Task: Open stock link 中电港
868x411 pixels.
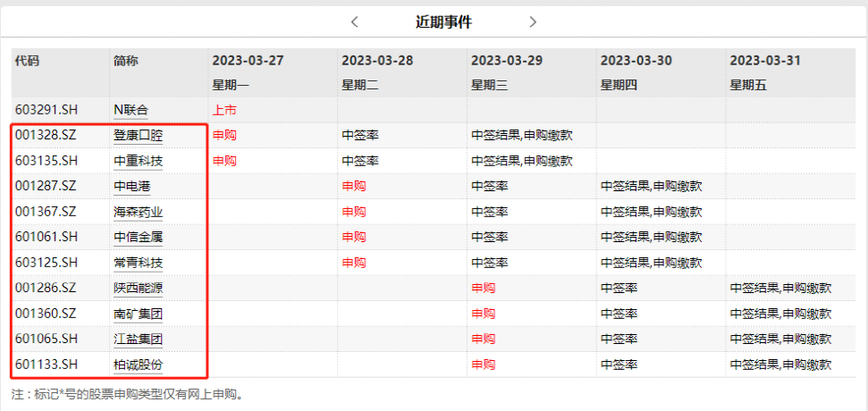Action: (131, 187)
